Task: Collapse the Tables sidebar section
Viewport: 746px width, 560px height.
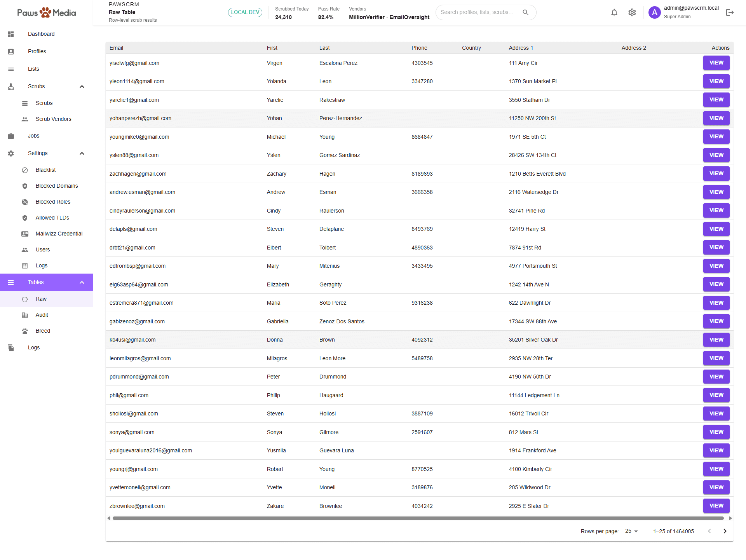Action: coord(82,283)
